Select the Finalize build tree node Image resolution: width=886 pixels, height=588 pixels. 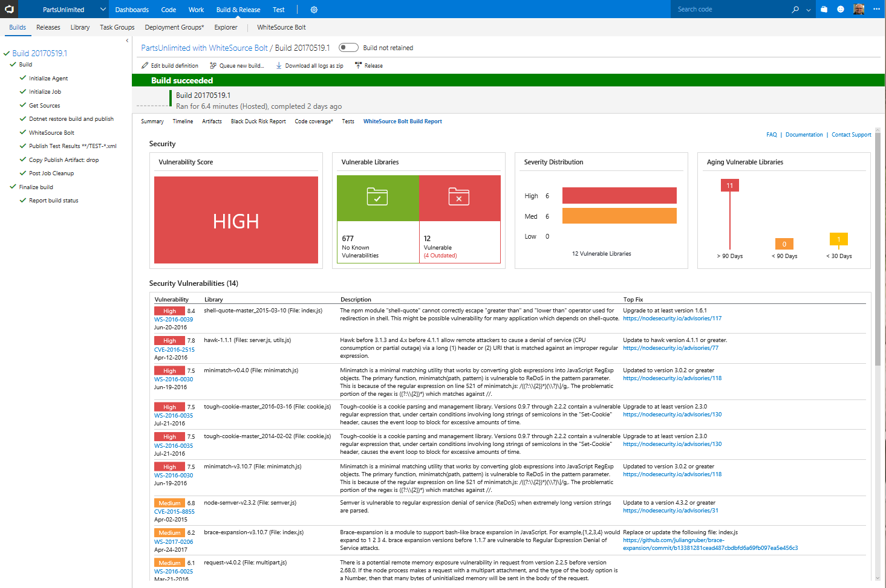pos(36,187)
